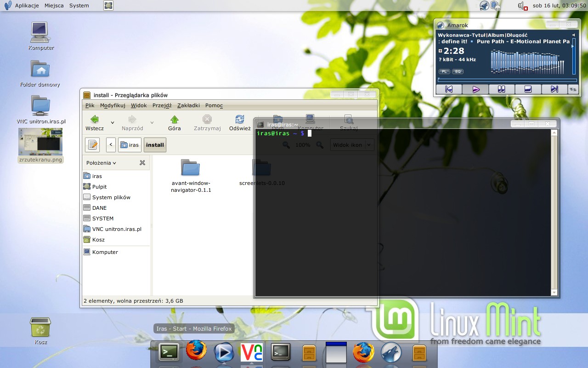This screenshot has height=368, width=588.
Task: Click the Odśwież reload icon
Action: point(240,120)
